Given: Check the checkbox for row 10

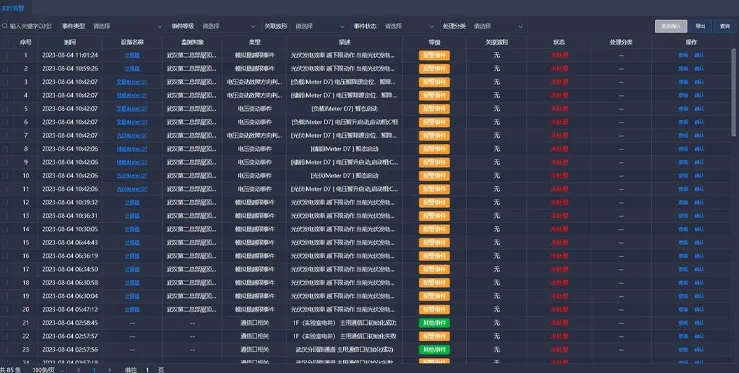Looking at the screenshot, I should [6, 175].
